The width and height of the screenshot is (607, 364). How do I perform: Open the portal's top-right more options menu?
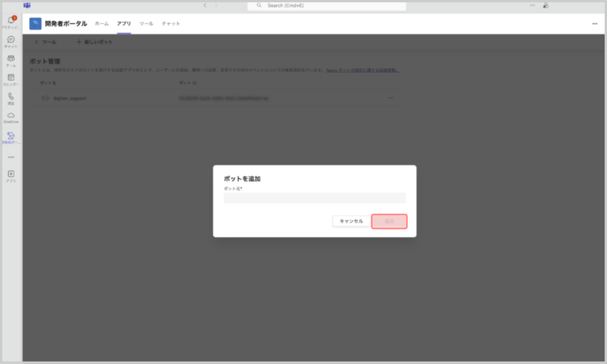[x=595, y=24]
